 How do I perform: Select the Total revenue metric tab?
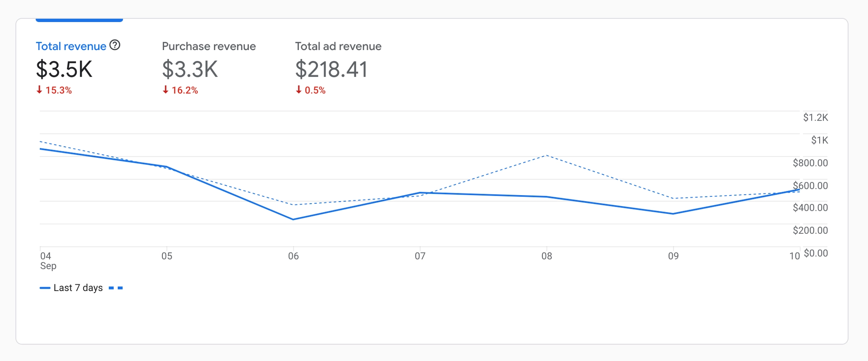click(x=71, y=46)
